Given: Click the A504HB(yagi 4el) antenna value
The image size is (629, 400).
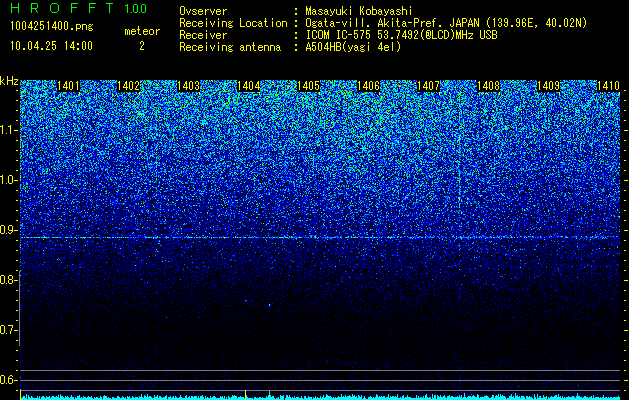Looking at the screenshot, I should coord(353,47).
